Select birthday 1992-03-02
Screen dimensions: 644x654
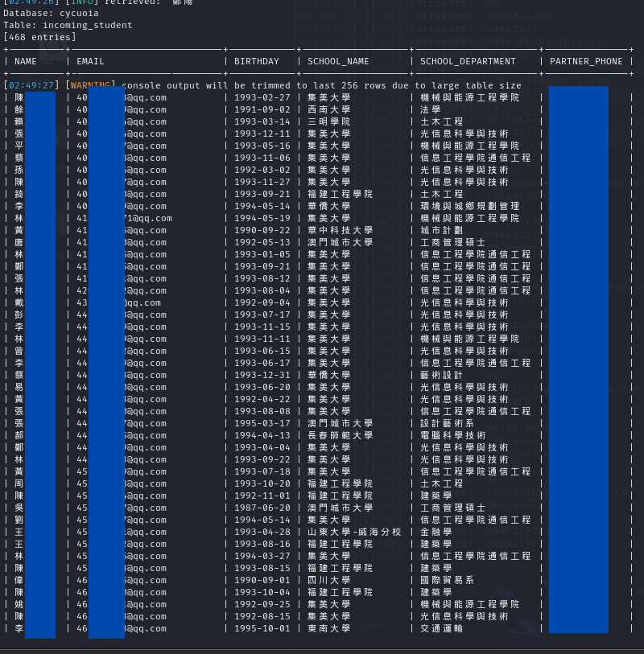(262, 171)
